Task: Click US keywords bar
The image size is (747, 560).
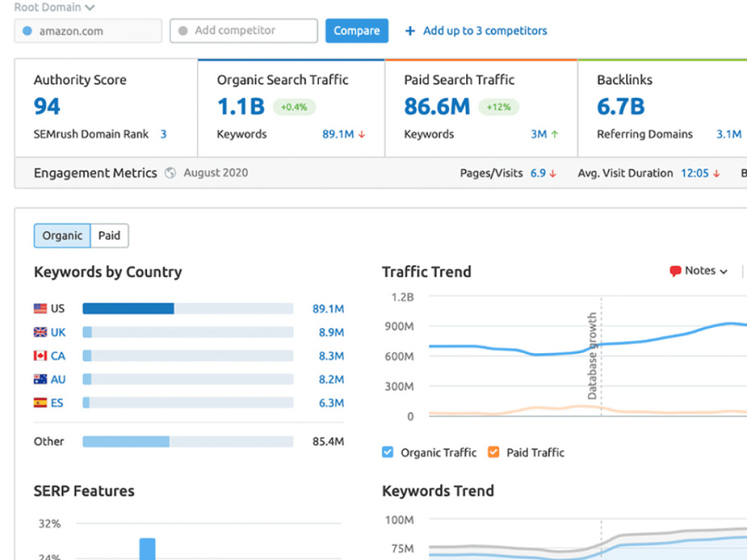Action: click(x=187, y=308)
